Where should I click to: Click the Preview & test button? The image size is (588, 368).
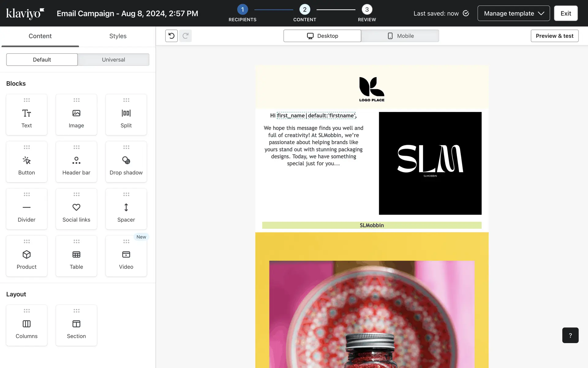pos(554,36)
